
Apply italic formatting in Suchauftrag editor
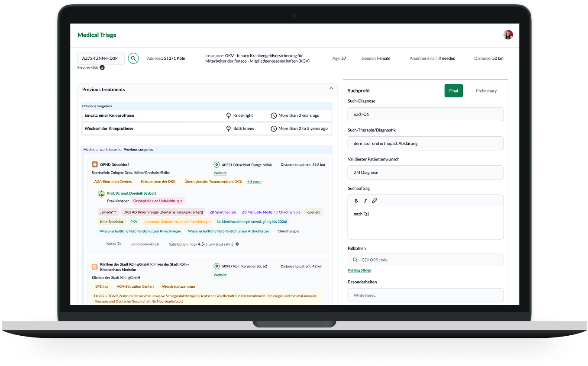click(x=365, y=201)
